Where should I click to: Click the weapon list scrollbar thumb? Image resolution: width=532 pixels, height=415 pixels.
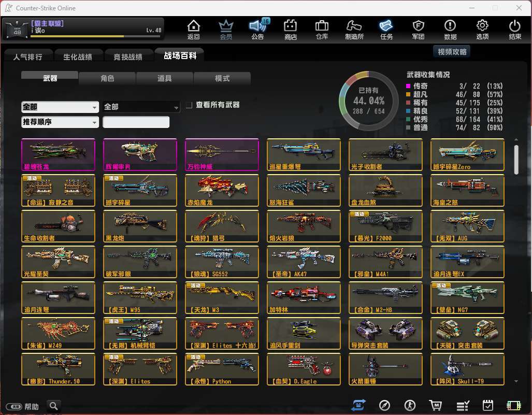(x=516, y=160)
